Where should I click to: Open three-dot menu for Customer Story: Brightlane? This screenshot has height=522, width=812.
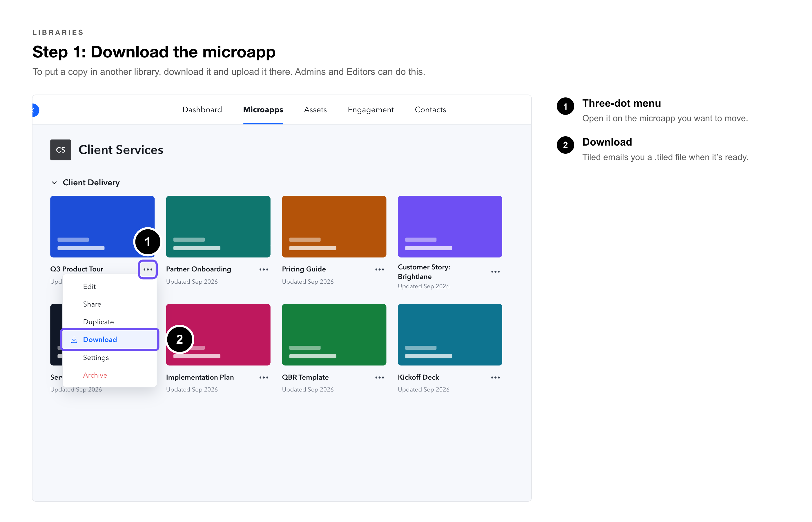496,272
